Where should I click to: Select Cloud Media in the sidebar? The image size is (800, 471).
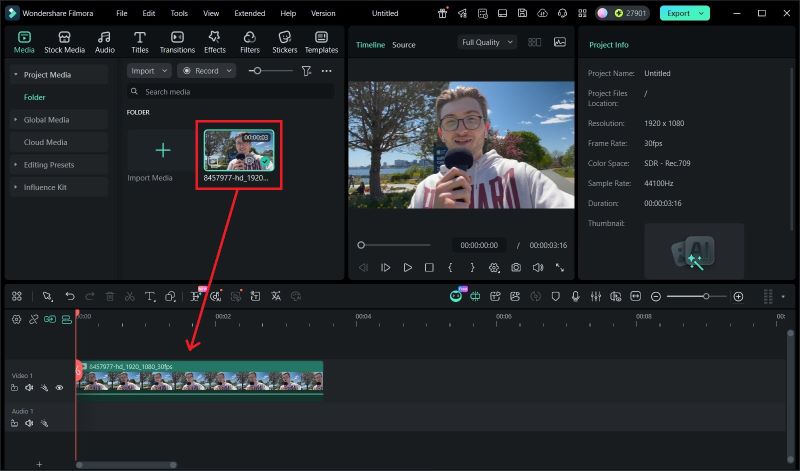[45, 142]
